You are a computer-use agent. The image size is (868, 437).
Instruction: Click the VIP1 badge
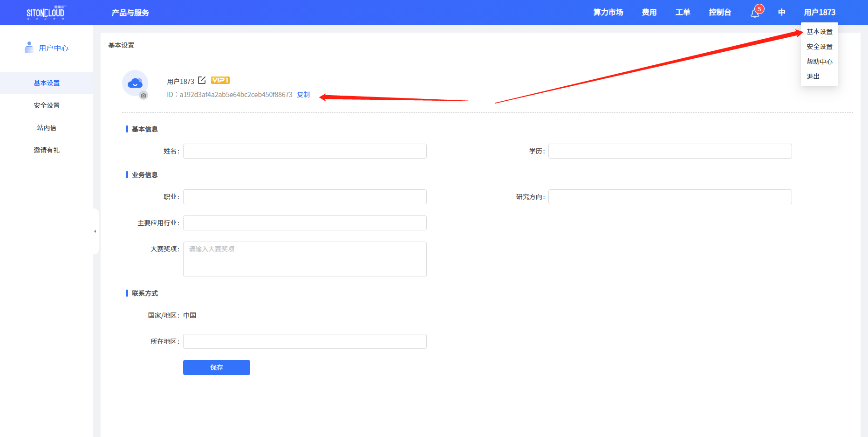[x=220, y=80]
